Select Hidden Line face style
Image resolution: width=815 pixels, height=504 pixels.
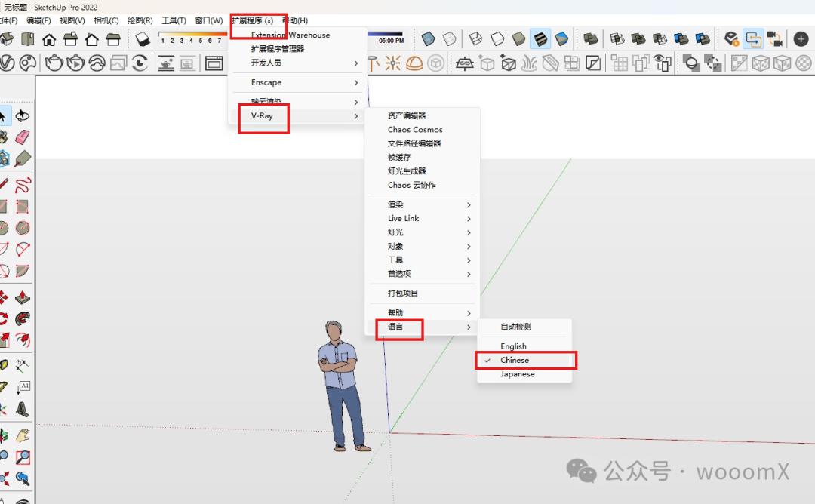(x=497, y=39)
